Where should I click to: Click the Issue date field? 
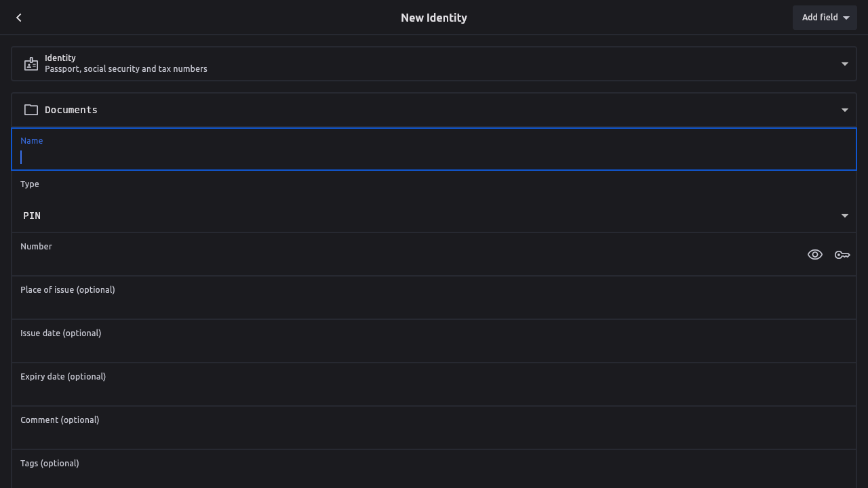point(434,348)
